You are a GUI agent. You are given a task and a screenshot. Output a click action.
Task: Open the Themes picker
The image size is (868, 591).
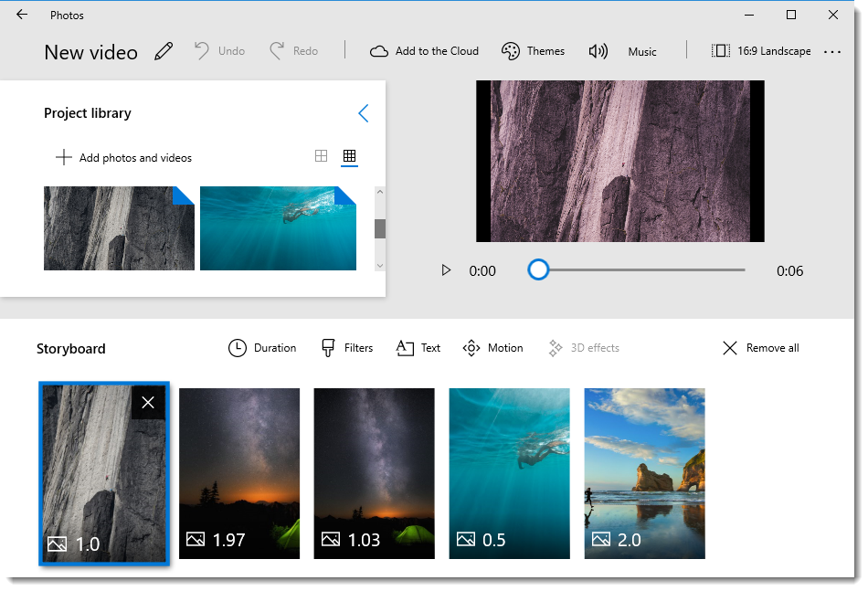533,51
